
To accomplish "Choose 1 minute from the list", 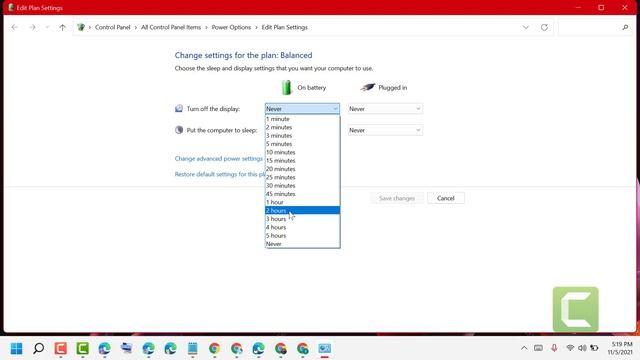I will [x=302, y=119].
